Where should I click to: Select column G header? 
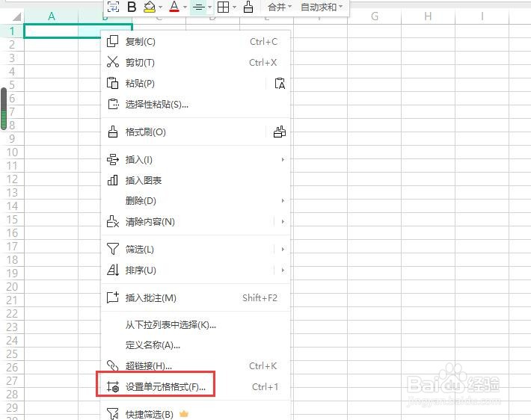(x=374, y=16)
